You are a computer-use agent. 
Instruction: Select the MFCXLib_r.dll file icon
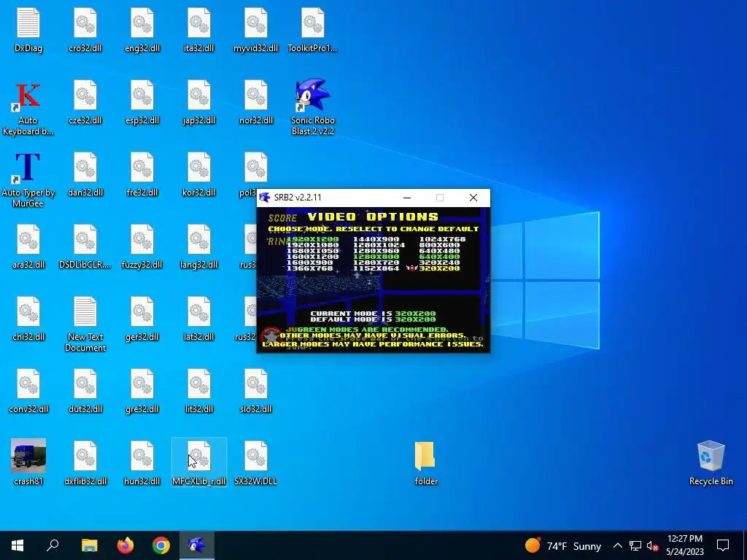(198, 456)
